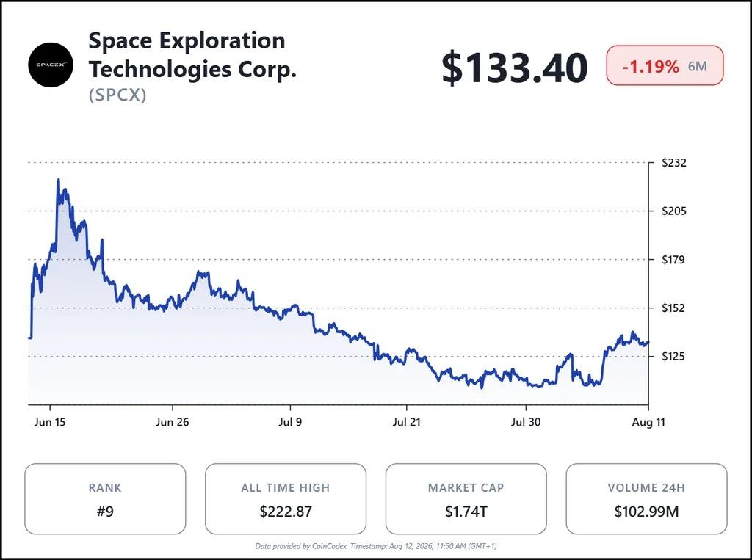752x560 pixels.
Task: Click the Jun 26 date axis label
Action: pyautogui.click(x=172, y=422)
